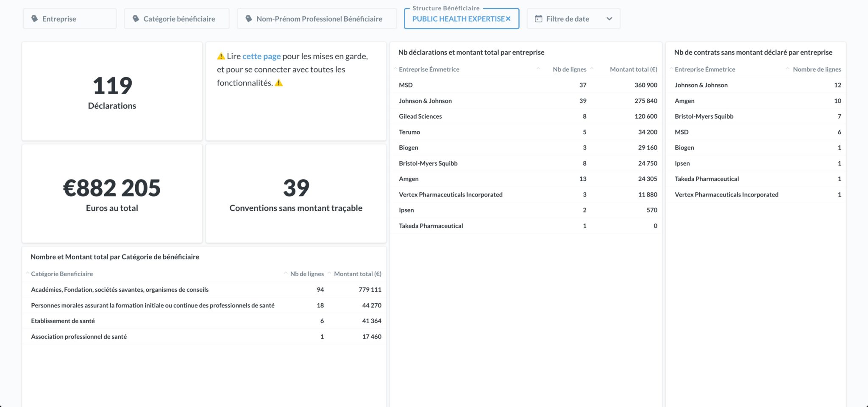The height and width of the screenshot is (407, 868).
Task: Sort by Entreprise Émmetrice in declarations table
Action: coord(429,69)
